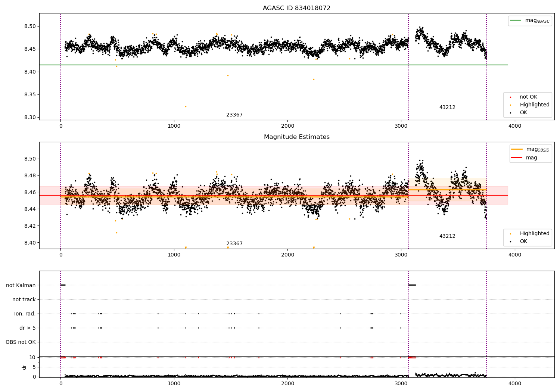Click y-tick '8.46' in Magnitude Estimates plot
This screenshot has width=560, height=392.
click(30, 192)
